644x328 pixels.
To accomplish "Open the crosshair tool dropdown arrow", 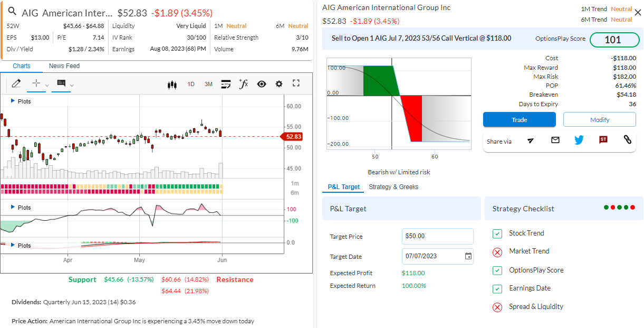I will (47, 85).
